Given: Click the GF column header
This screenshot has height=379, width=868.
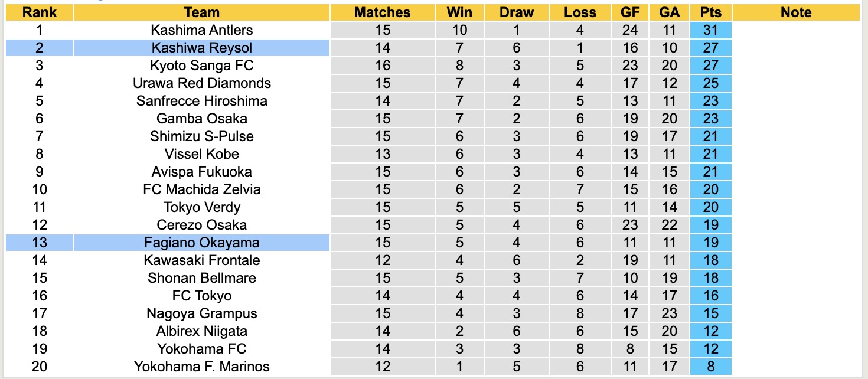Looking at the screenshot, I should 630,12.
